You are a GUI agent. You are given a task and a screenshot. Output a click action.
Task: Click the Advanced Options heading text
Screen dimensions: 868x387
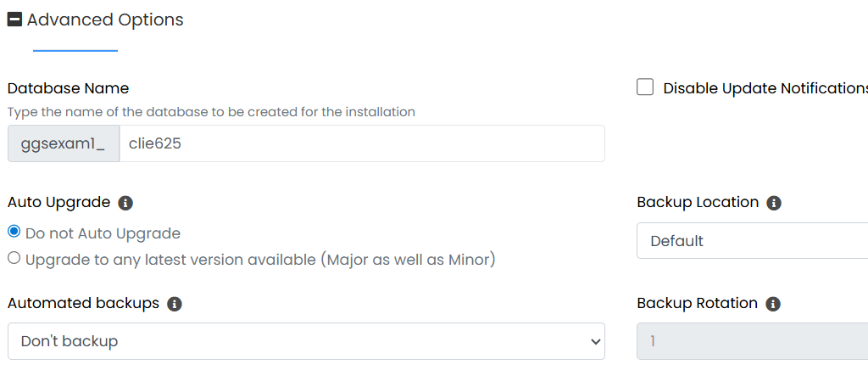coord(105,20)
